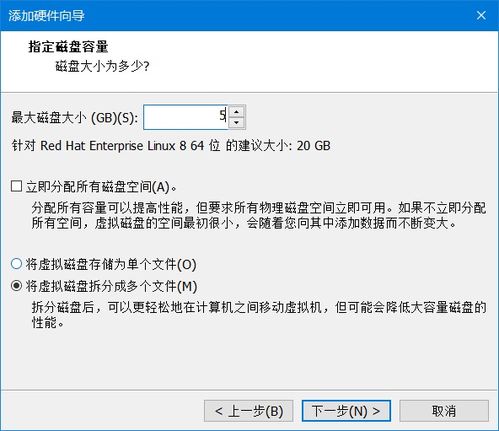Click the 最大磁盘大小 (GB)(S) label

pos(75,118)
